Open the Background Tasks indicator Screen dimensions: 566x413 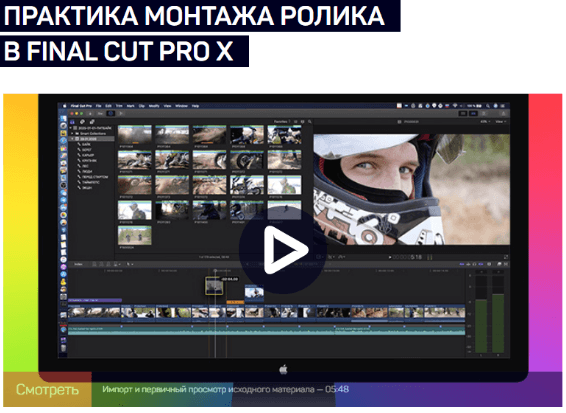[x=110, y=113]
